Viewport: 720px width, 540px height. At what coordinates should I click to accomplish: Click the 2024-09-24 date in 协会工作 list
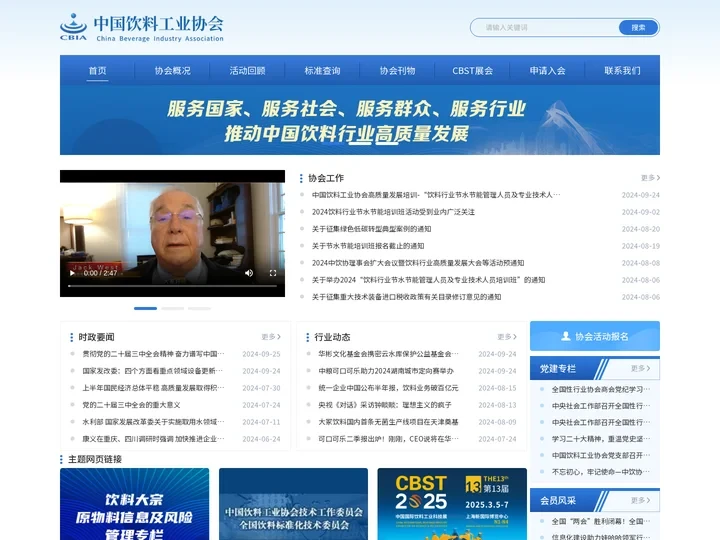pyautogui.click(x=641, y=195)
